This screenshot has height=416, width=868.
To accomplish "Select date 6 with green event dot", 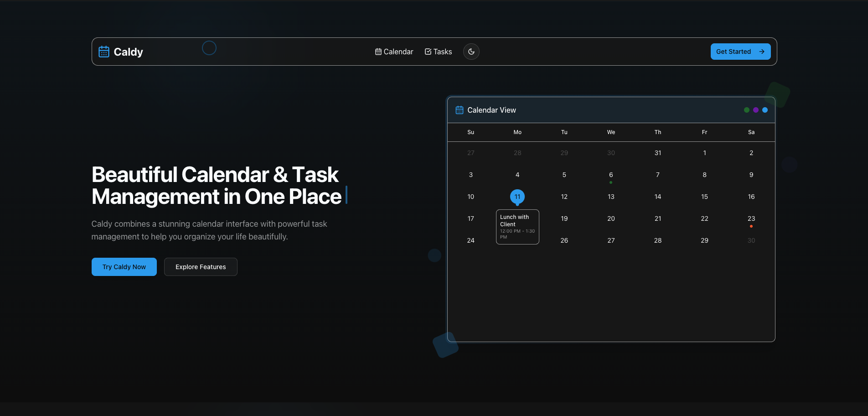I will pos(611,175).
